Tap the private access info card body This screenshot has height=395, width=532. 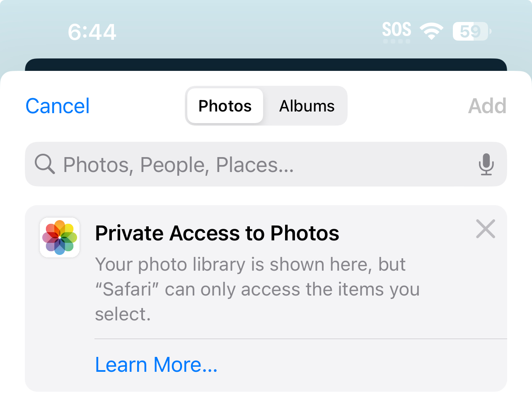coord(266,298)
